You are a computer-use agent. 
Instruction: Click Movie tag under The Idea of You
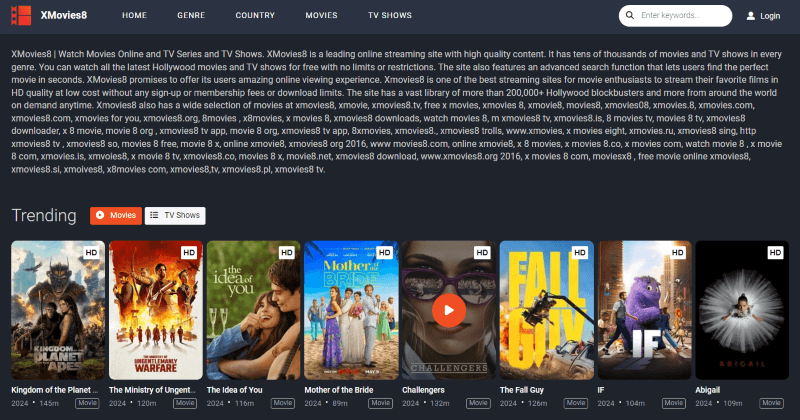[283, 403]
